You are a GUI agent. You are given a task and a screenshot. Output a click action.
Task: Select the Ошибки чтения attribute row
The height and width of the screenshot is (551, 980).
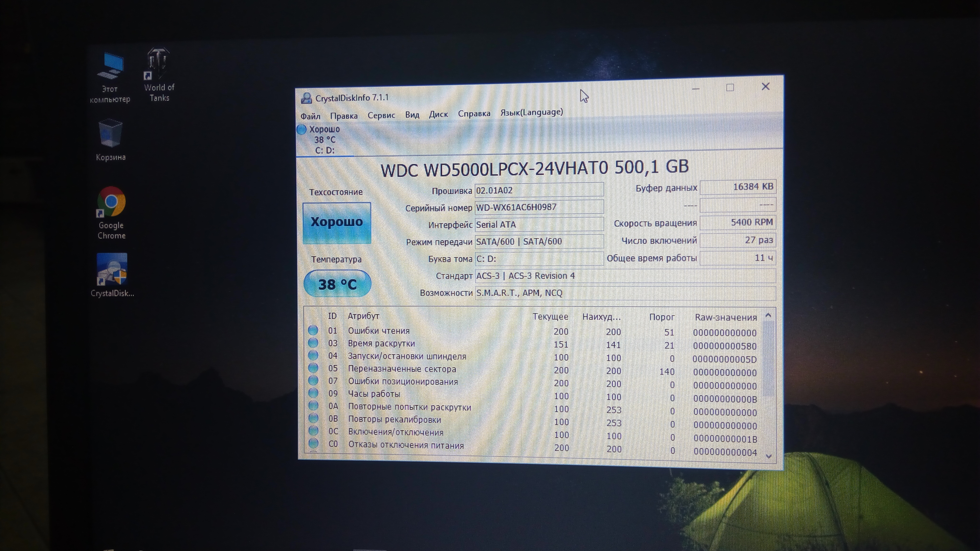tap(533, 332)
